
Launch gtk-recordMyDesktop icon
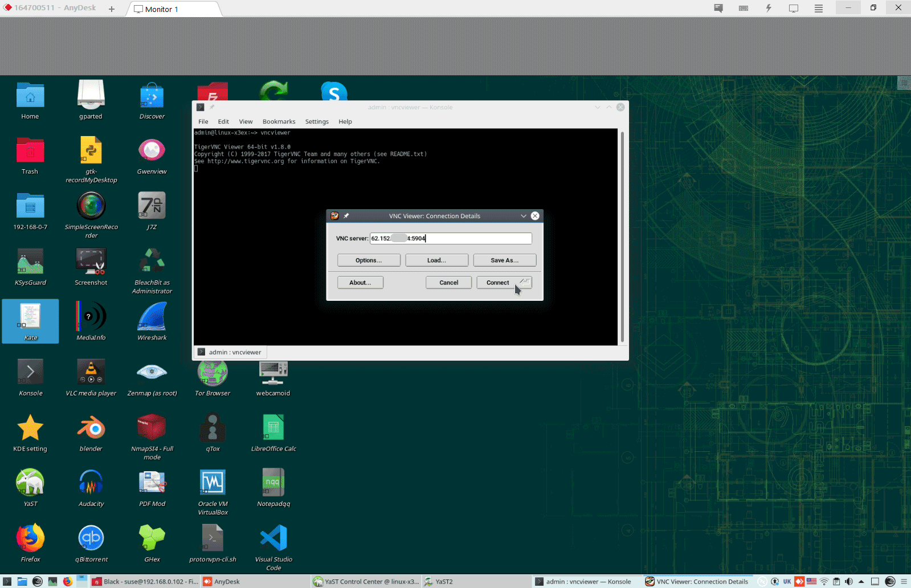pyautogui.click(x=91, y=160)
